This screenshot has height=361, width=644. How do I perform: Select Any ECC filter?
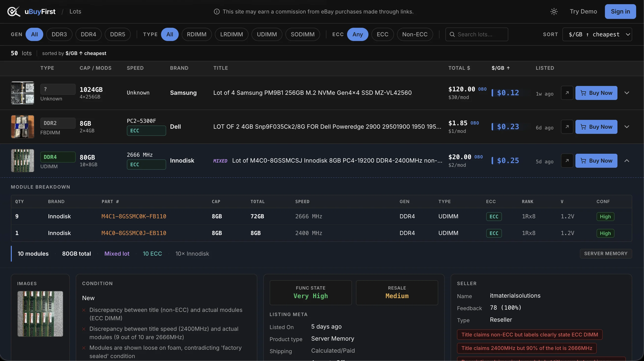coord(357,34)
